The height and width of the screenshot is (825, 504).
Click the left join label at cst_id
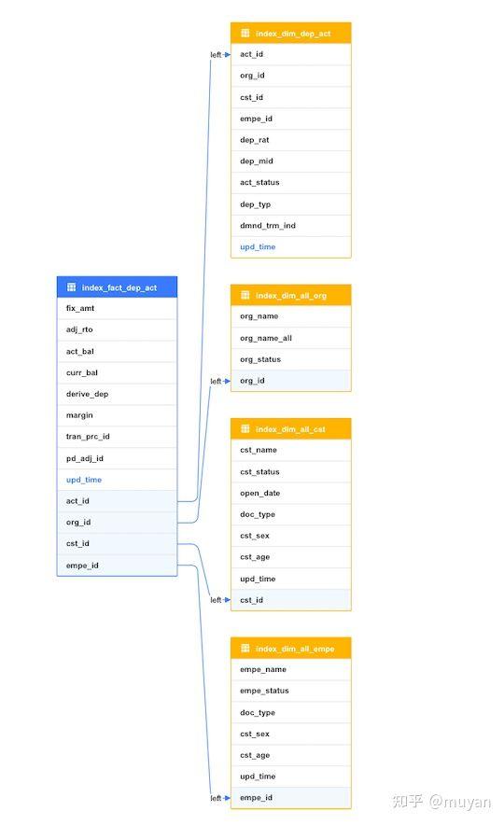[x=216, y=600]
